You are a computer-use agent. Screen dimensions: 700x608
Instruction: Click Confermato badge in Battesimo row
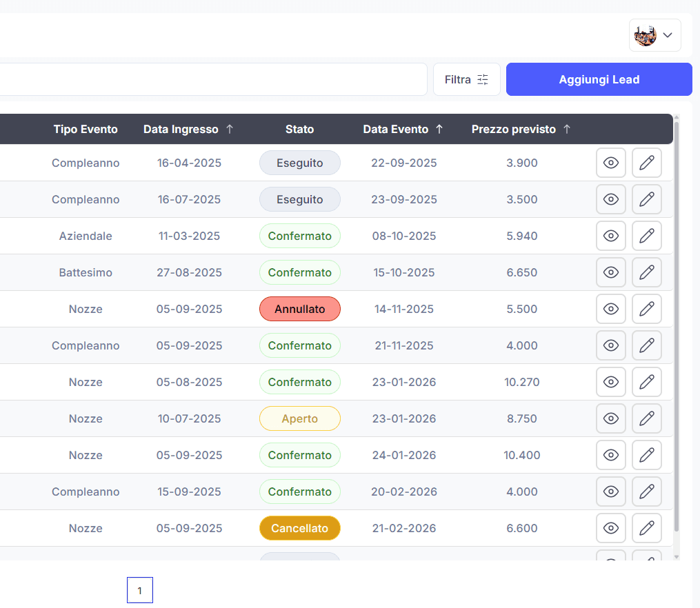click(299, 272)
